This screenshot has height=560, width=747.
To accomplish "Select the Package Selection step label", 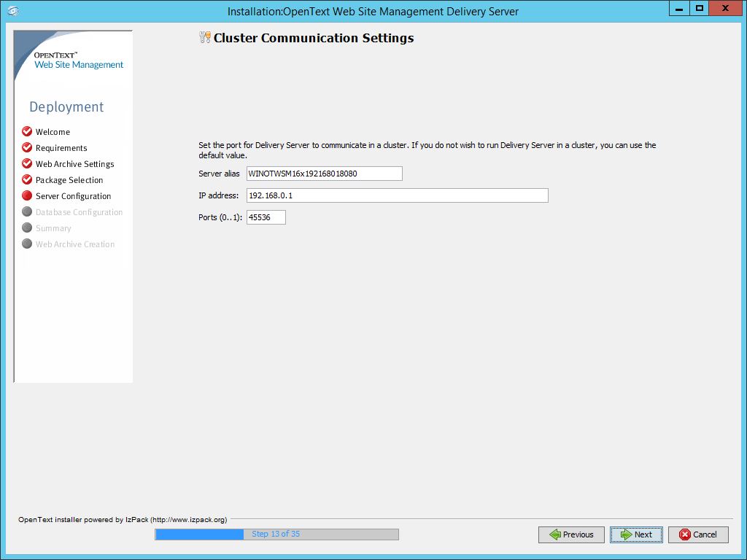I will [69, 180].
